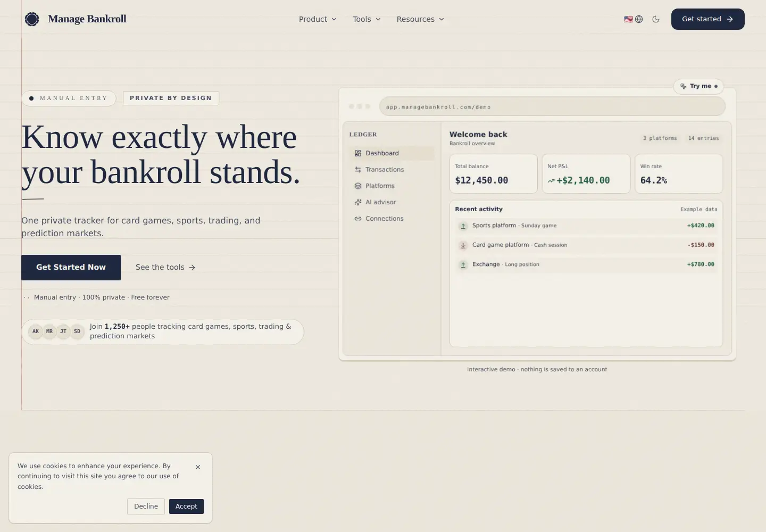The image size is (766, 532).
Task: Click the 14 entries tag
Action: [703, 138]
